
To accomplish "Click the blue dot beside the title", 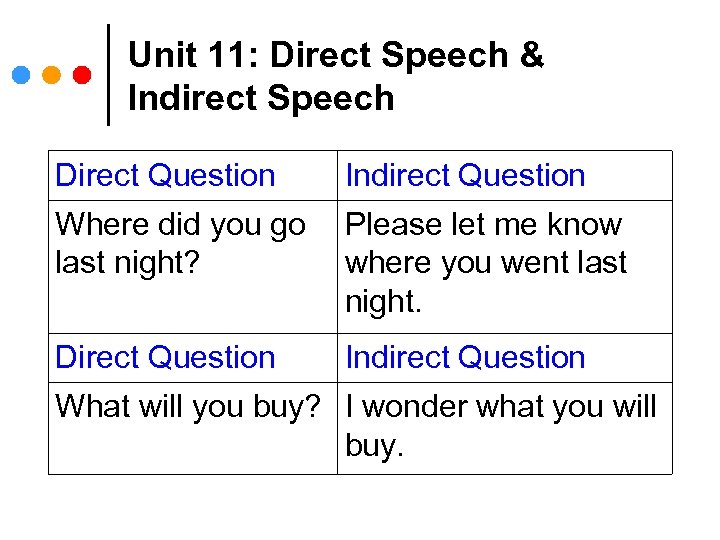I will tap(21, 75).
